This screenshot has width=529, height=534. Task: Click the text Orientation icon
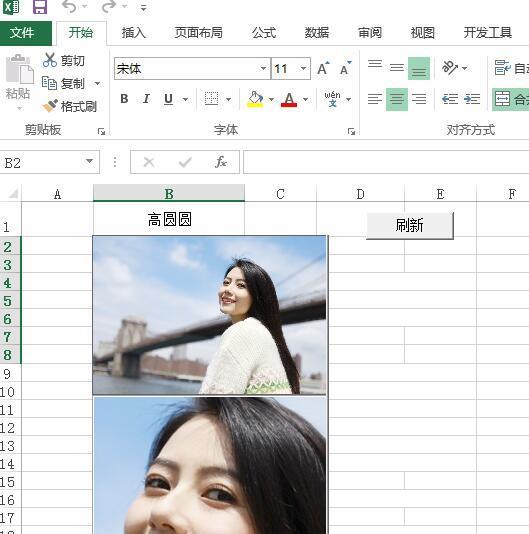pos(450,68)
